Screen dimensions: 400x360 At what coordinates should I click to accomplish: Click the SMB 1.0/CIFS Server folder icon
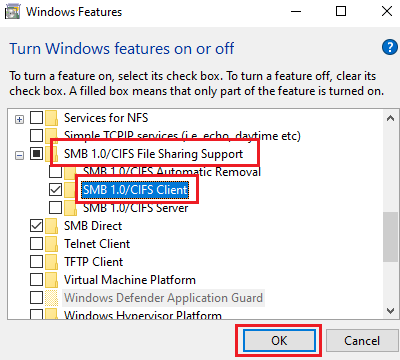[x=70, y=208]
